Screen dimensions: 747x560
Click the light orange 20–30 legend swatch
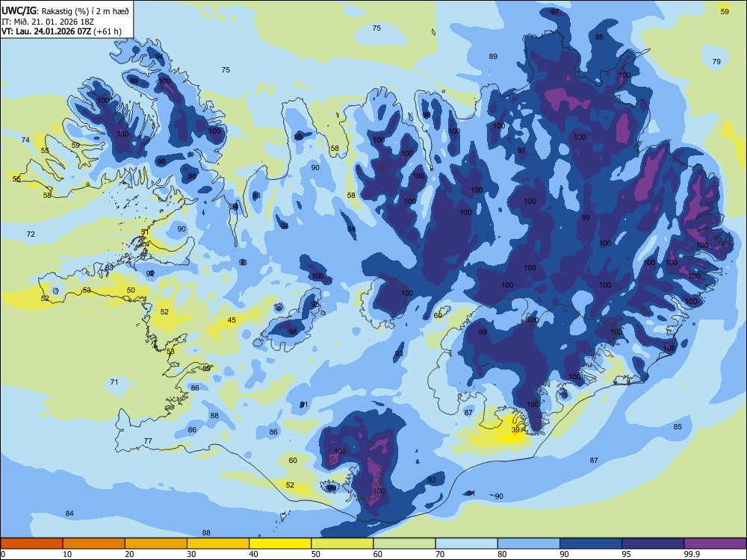pyautogui.click(x=156, y=544)
